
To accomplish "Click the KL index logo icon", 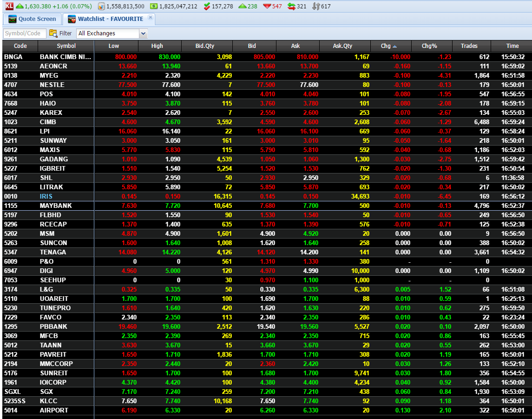I will pos(9,6).
